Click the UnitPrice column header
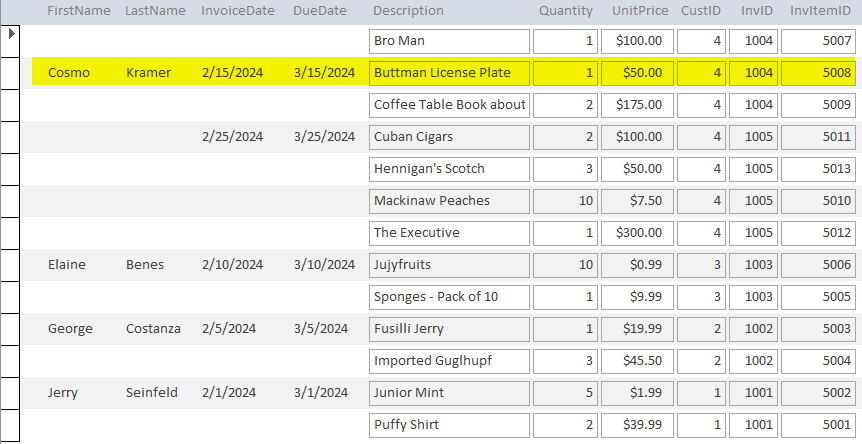The image size is (862, 444). (640, 11)
